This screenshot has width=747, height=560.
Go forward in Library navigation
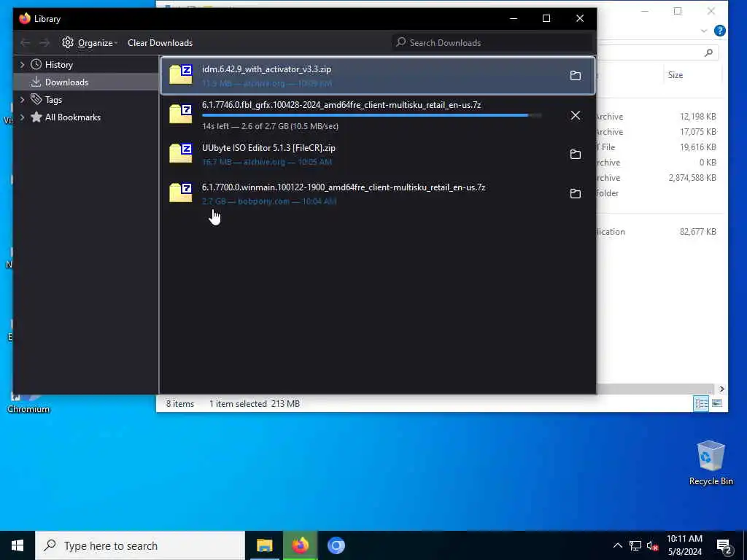[44, 43]
